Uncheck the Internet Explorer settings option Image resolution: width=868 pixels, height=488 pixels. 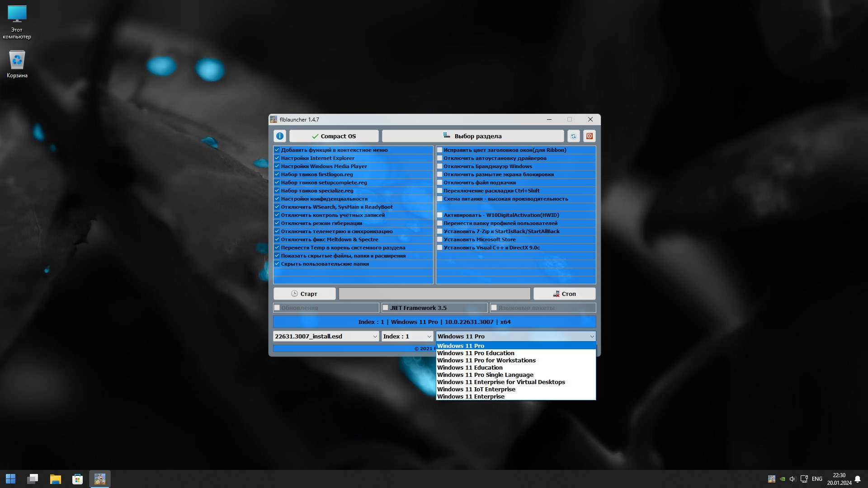(277, 158)
